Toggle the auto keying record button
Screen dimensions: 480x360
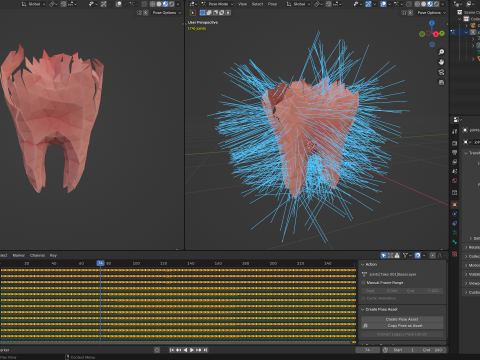tap(157, 350)
